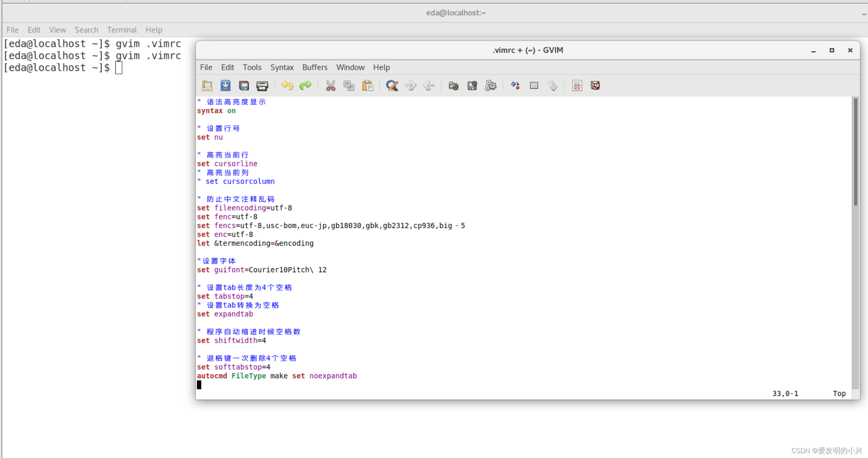Save the session with floppy-gear icon

pyautogui.click(x=472, y=86)
